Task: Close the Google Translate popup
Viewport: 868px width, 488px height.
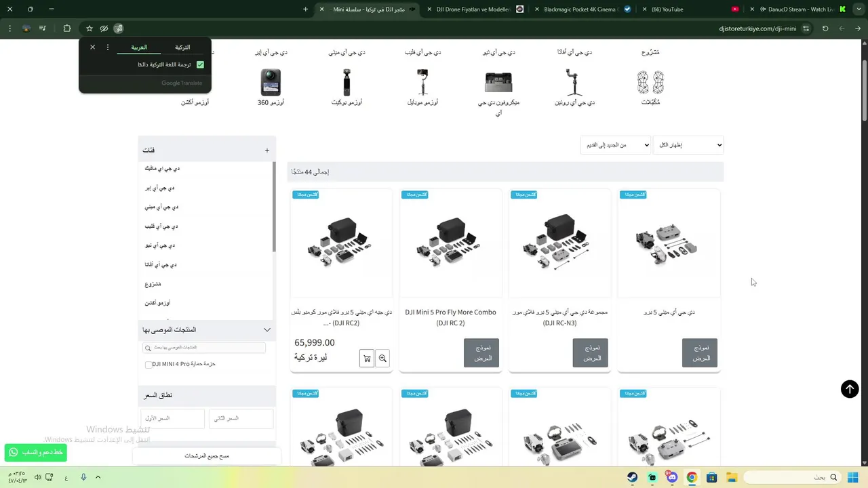Action: click(93, 47)
